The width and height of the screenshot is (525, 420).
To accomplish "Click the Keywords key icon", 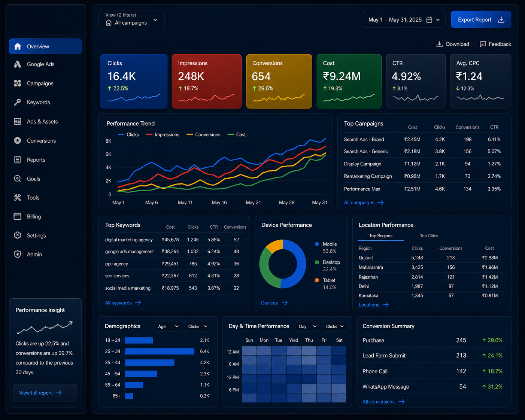I will tap(18, 102).
